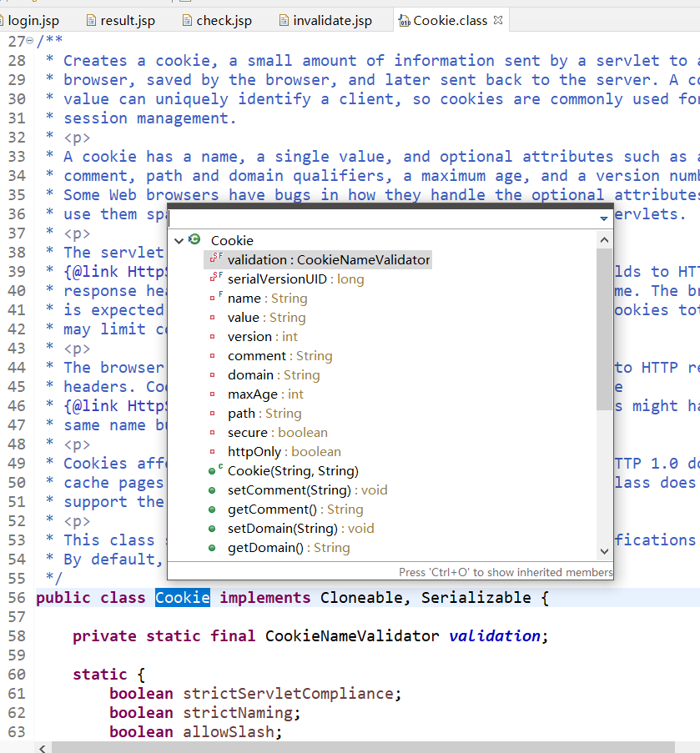This screenshot has width=700, height=753.
Task: Click the private field icon beside httpOnly
Action: pyautogui.click(x=212, y=452)
